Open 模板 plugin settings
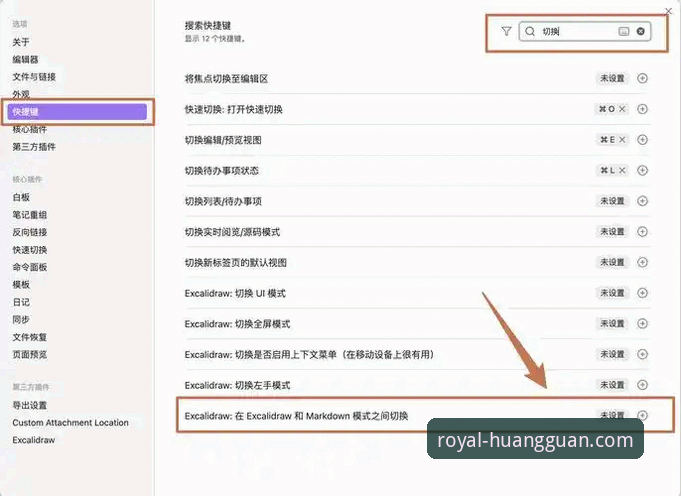 coord(21,284)
